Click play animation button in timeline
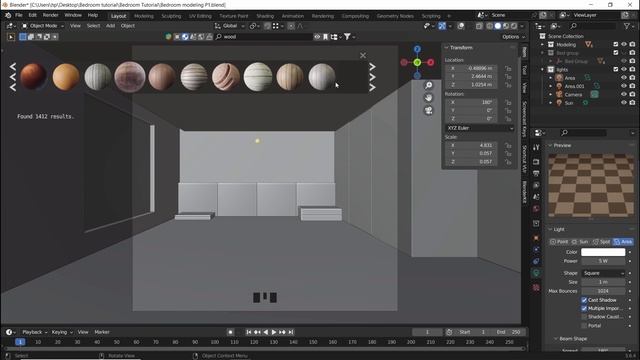The image size is (640, 360). point(274,332)
